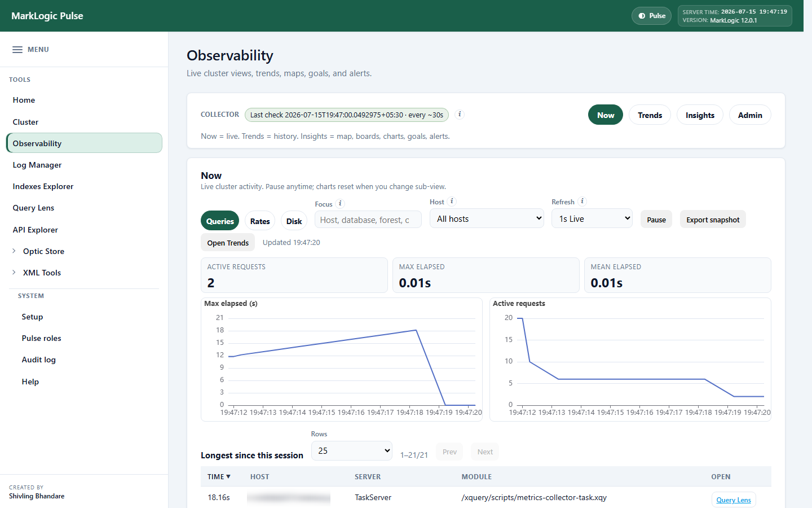Click the 1–21/21 pagination count

(x=414, y=455)
